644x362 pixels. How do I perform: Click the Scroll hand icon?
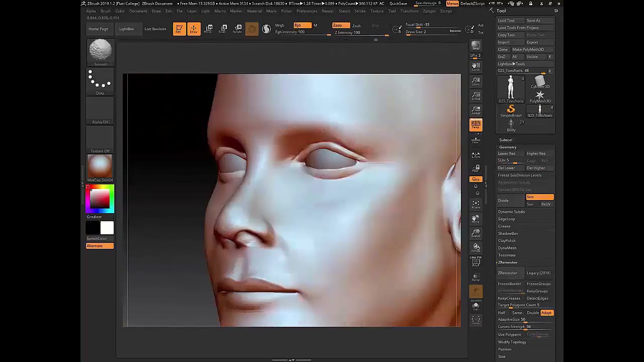(x=475, y=66)
